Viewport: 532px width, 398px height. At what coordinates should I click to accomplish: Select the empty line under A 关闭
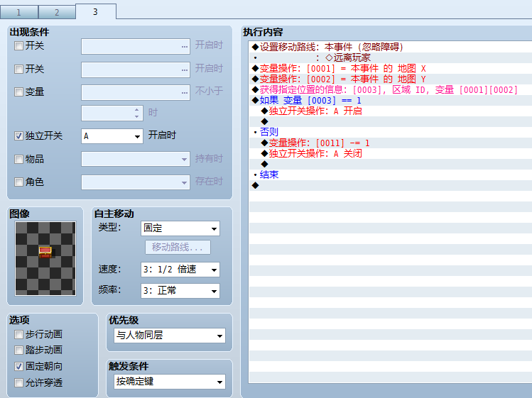coord(391,164)
